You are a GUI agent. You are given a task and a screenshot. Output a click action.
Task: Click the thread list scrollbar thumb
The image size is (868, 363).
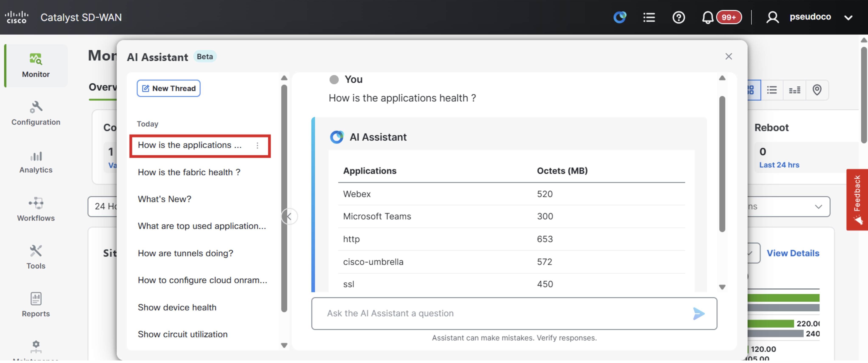pos(284,198)
